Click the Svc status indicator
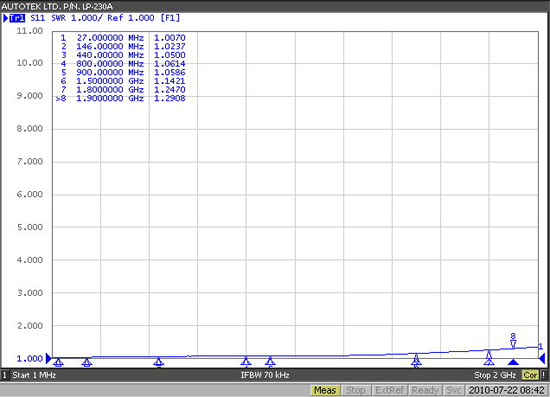The height and width of the screenshot is (397, 550). 454,390
